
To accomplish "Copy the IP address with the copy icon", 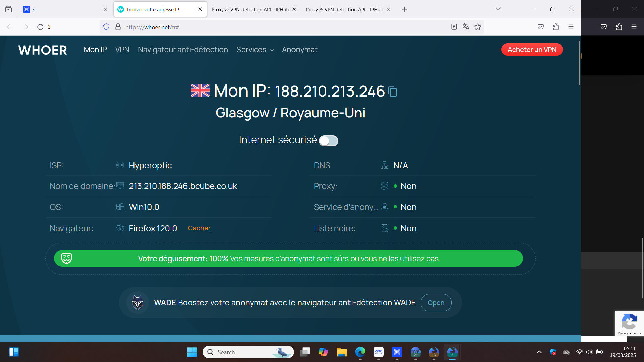I will click(x=393, y=92).
